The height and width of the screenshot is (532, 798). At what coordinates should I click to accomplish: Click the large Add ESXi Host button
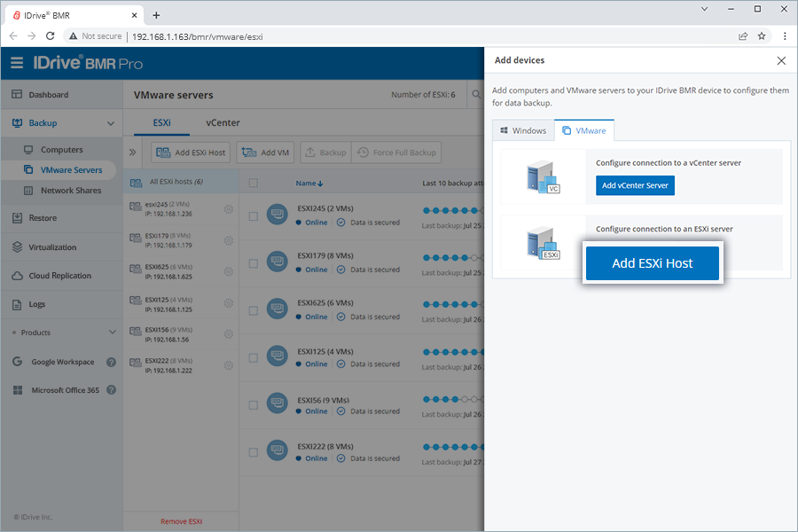tap(653, 263)
